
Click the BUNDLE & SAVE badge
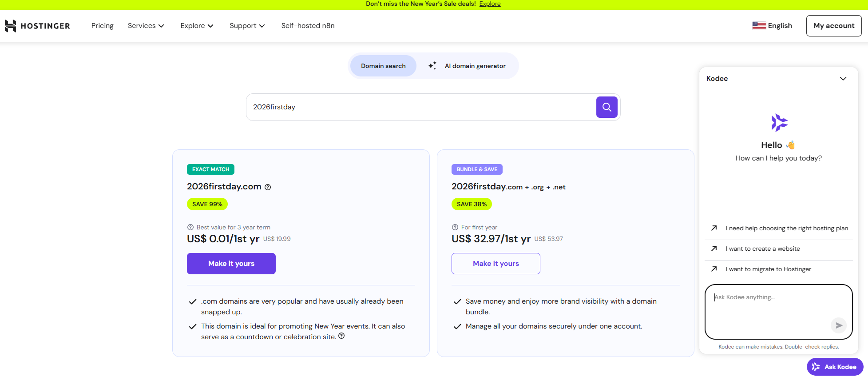[477, 169]
